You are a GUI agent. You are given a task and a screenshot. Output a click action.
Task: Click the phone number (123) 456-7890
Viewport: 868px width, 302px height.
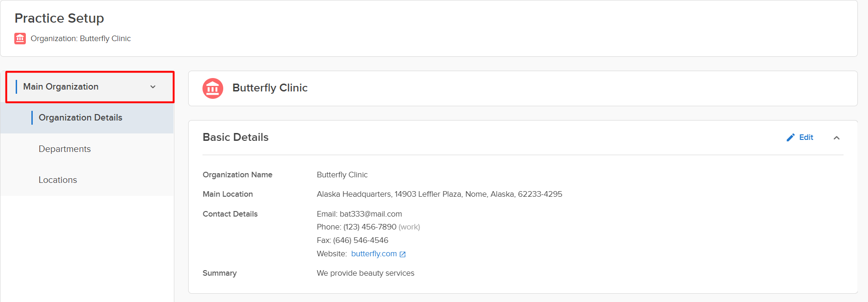[x=370, y=227]
